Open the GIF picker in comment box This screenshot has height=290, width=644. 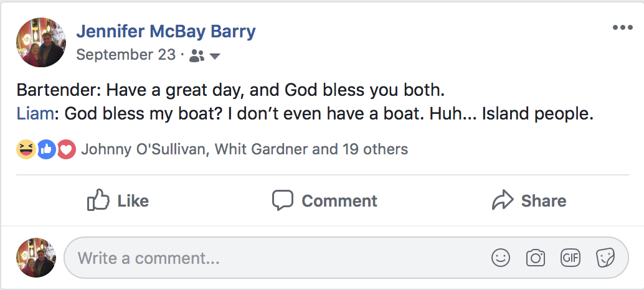point(571,258)
